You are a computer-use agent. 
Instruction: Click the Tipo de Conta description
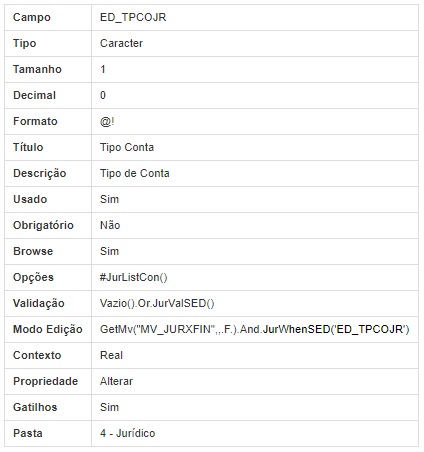point(135,173)
